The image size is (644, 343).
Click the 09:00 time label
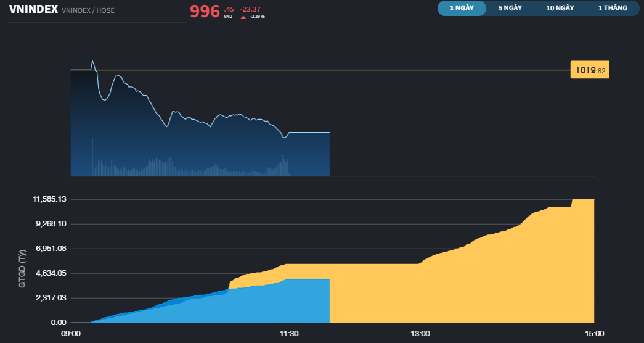click(71, 334)
